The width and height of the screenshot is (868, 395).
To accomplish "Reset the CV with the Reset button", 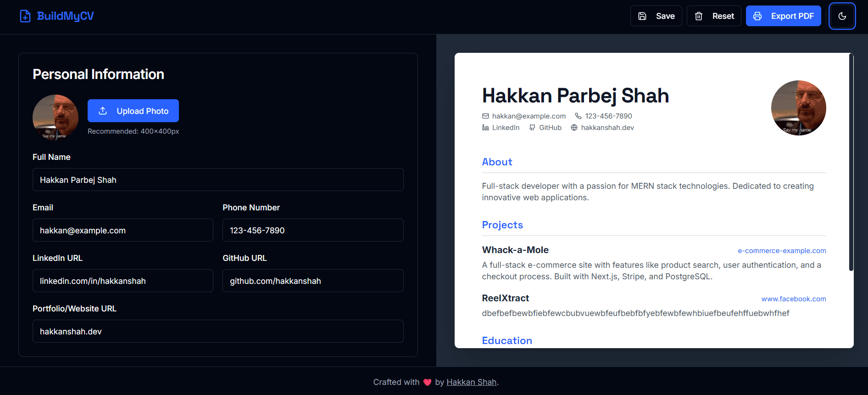I will click(x=714, y=16).
